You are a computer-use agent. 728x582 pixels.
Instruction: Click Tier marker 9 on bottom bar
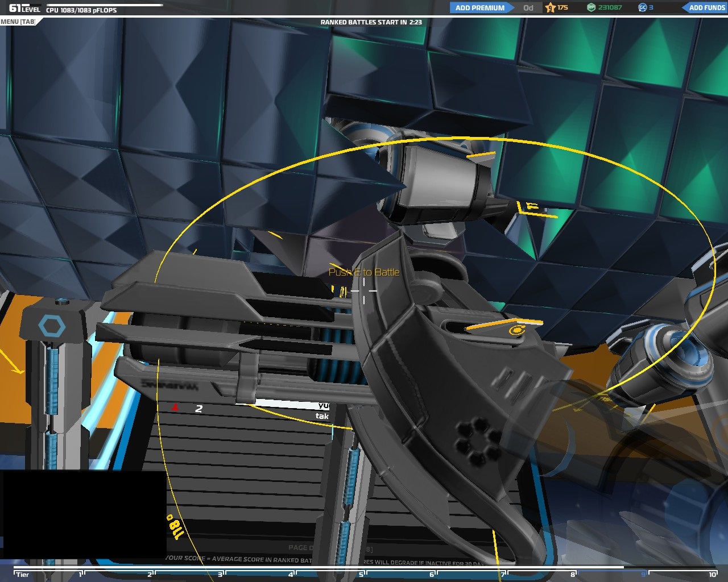click(644, 574)
